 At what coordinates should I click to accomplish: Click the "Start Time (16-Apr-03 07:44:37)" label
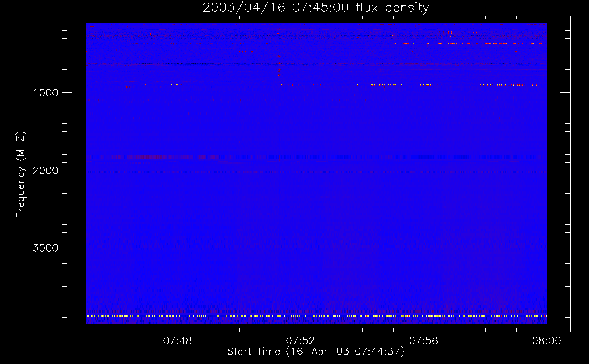click(316, 352)
